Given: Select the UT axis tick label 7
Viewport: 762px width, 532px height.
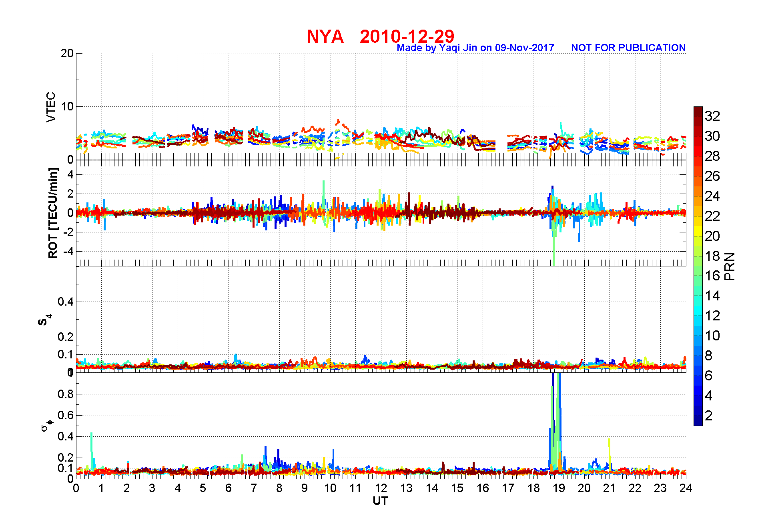Looking at the screenshot, I should pyautogui.click(x=254, y=488).
